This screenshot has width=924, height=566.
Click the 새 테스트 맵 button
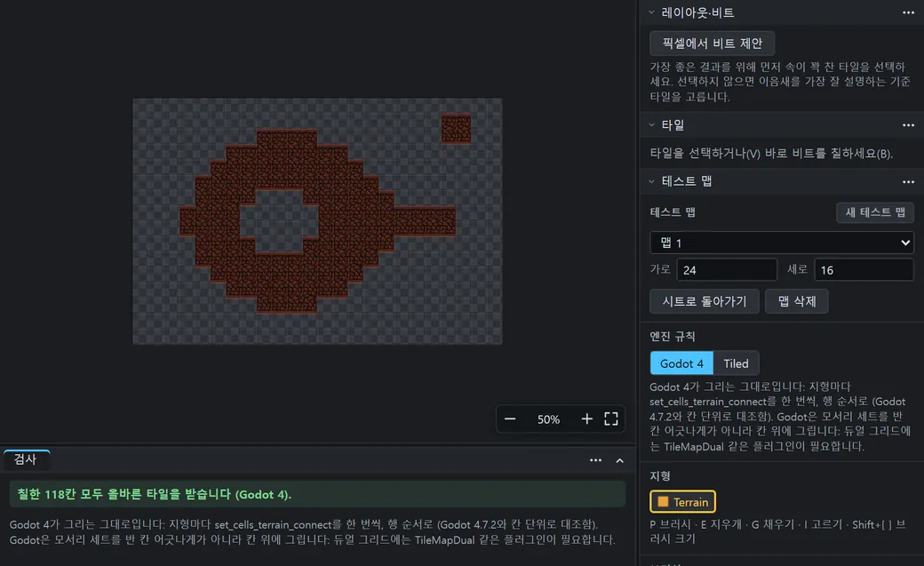875,212
